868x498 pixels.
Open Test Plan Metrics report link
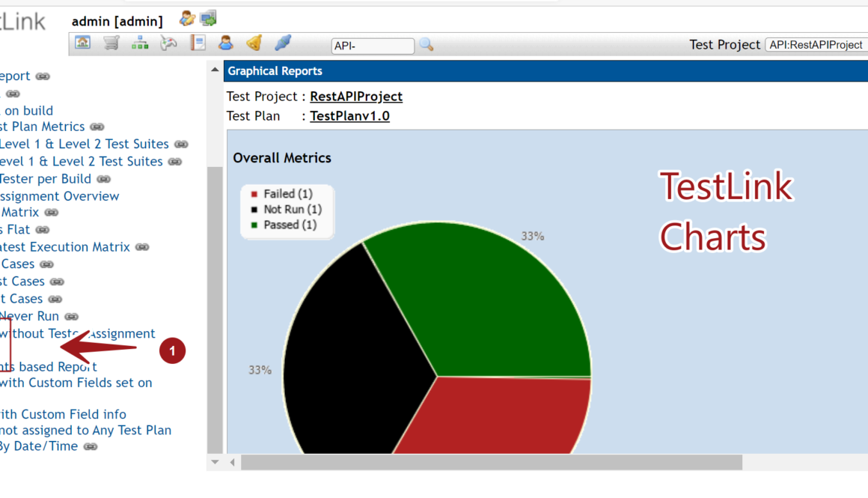point(42,127)
